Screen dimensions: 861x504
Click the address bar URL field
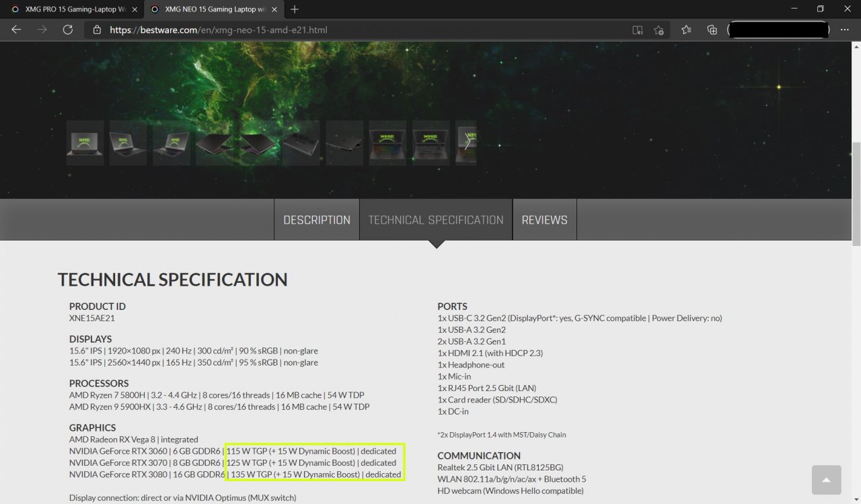tap(363, 30)
